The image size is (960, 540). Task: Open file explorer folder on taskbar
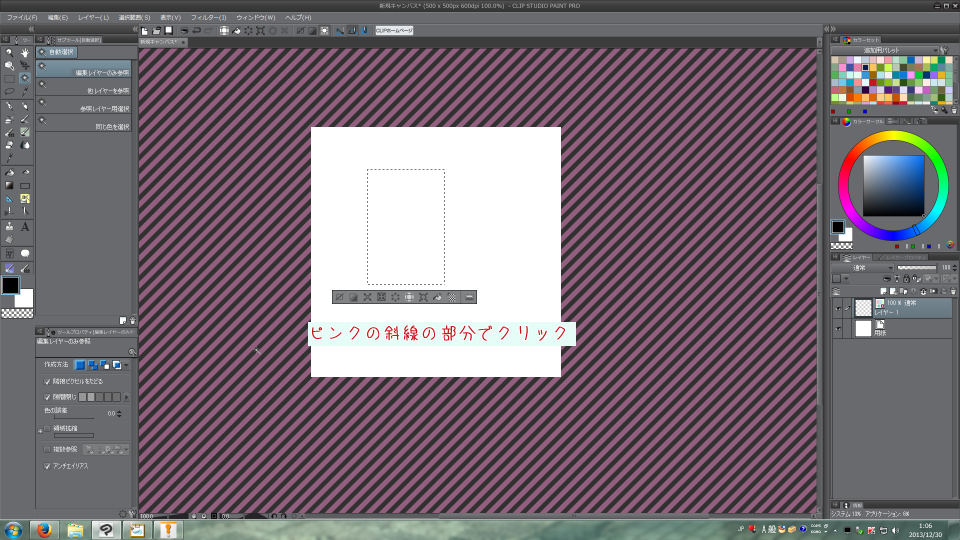(x=75, y=530)
